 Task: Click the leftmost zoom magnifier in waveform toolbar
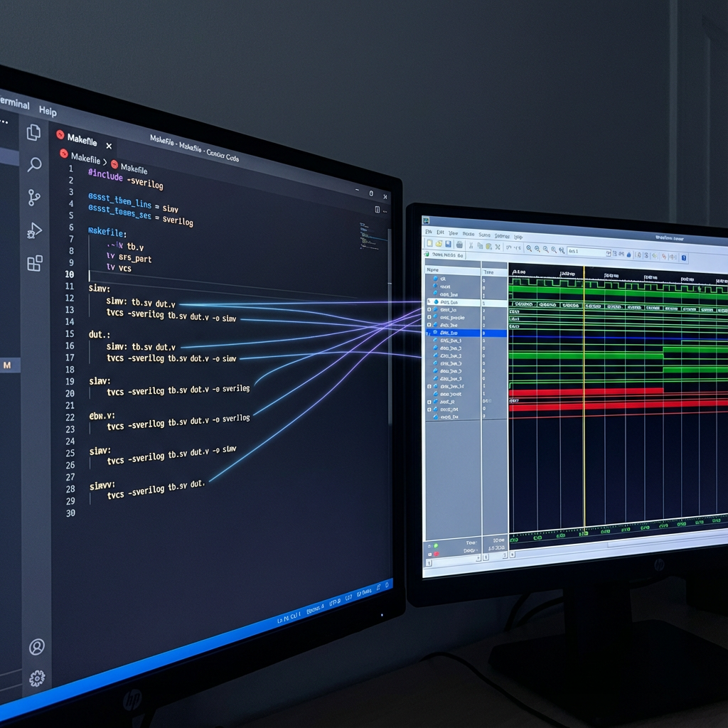tap(529, 248)
